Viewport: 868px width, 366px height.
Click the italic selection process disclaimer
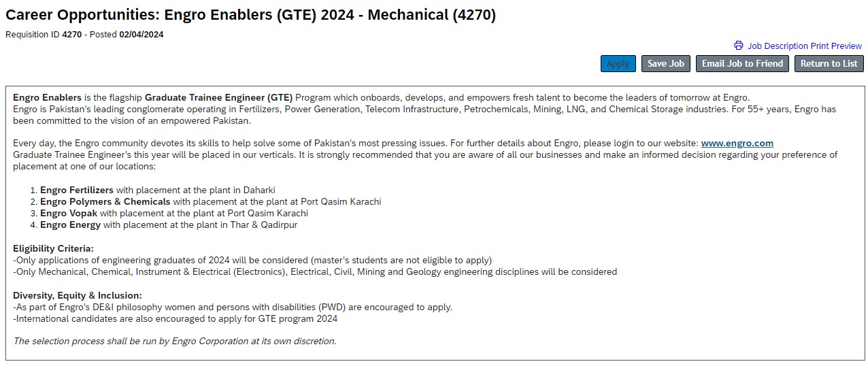(174, 341)
